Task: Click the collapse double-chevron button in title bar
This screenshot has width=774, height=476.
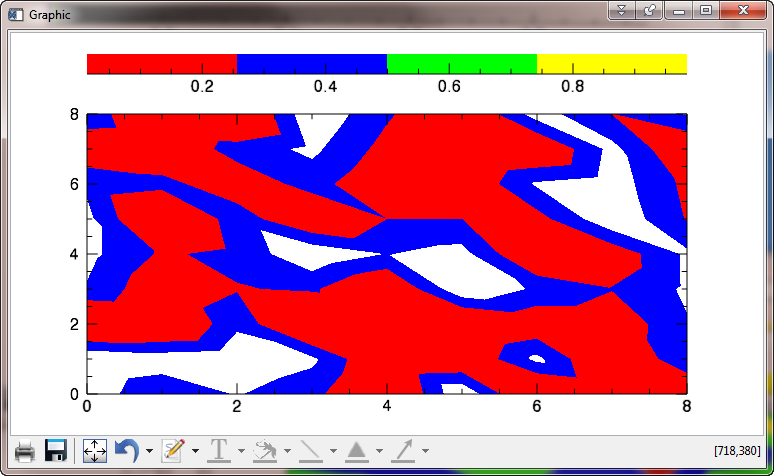Action: [x=621, y=11]
